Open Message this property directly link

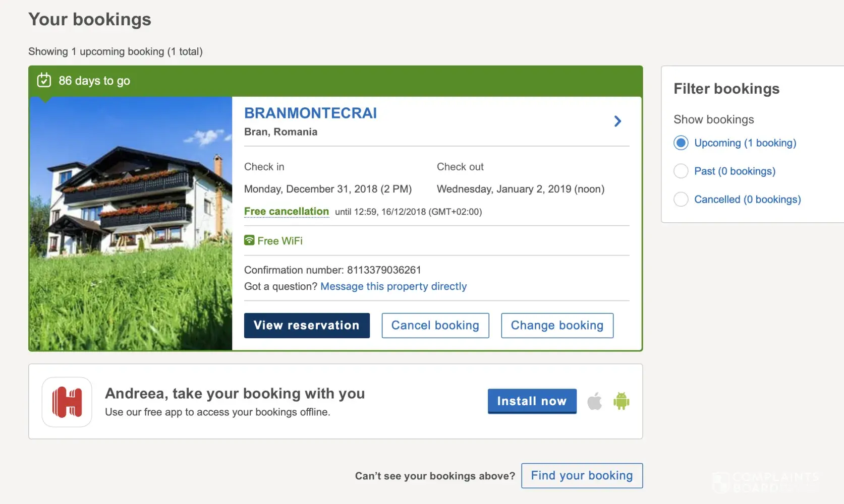coord(393,286)
